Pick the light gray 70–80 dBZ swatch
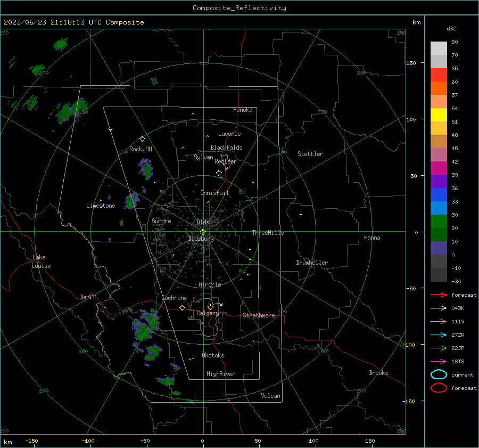 point(439,48)
